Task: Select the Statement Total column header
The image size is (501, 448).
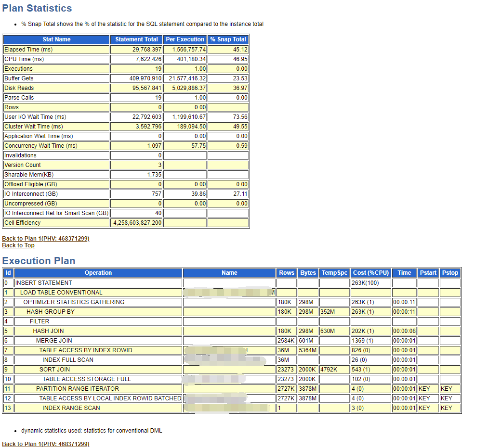Action: click(136, 39)
